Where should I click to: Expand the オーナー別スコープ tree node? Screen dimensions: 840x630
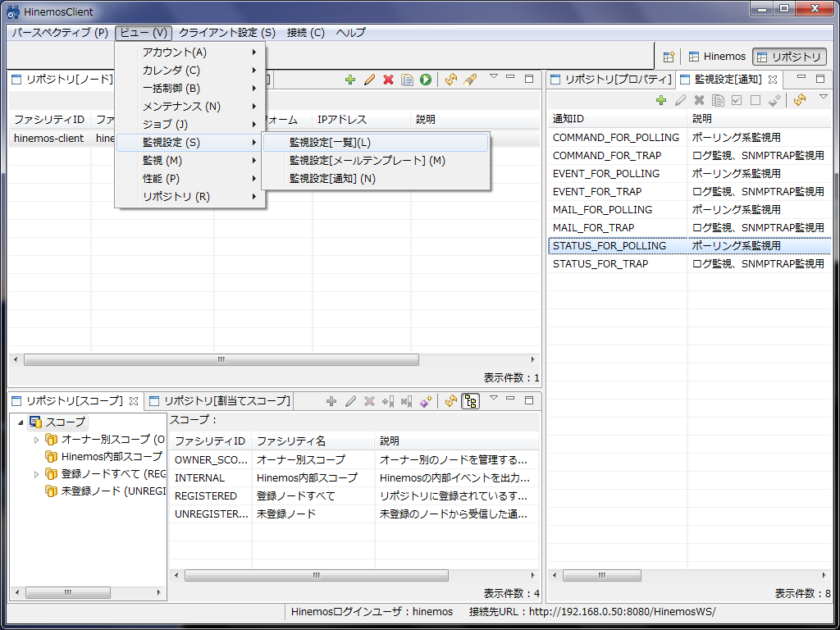click(x=36, y=440)
